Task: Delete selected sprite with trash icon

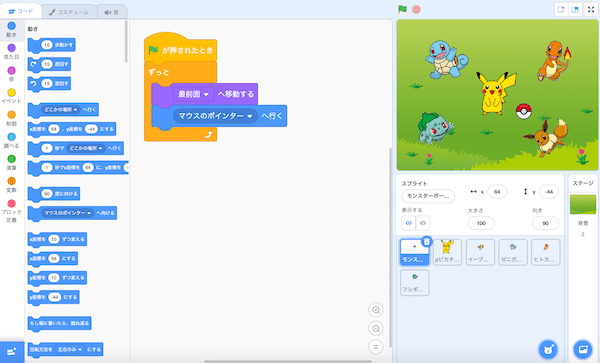Action: click(x=426, y=241)
